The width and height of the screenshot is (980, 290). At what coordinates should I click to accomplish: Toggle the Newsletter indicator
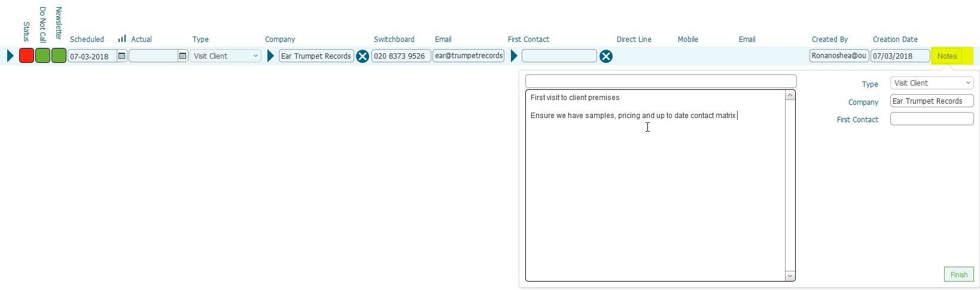tap(59, 56)
